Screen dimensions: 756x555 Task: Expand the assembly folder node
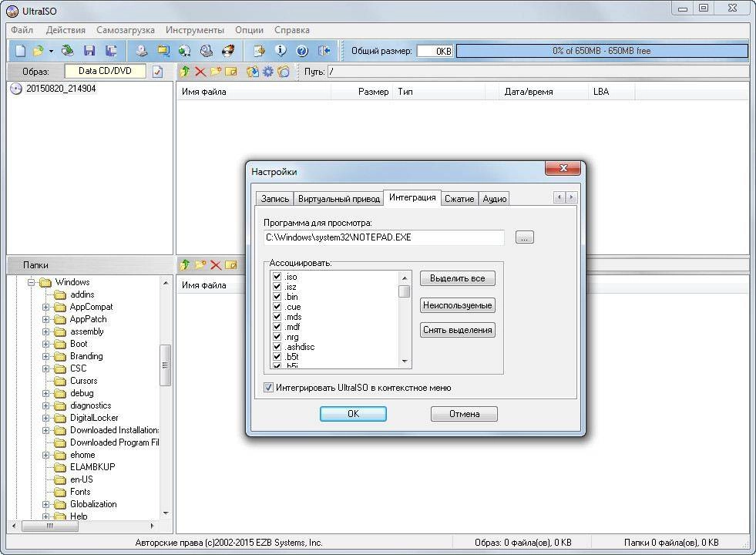pos(45,331)
